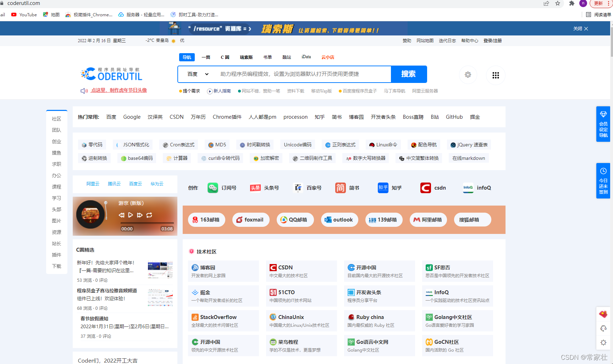Open the infoQ icon in the 创作 row
This screenshot has height=364, width=613.
click(x=468, y=188)
